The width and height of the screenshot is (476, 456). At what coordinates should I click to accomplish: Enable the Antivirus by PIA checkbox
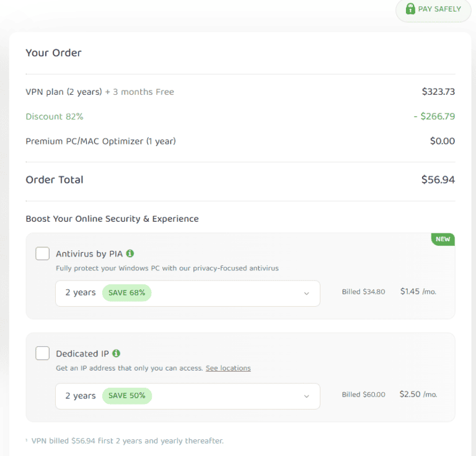pos(43,253)
